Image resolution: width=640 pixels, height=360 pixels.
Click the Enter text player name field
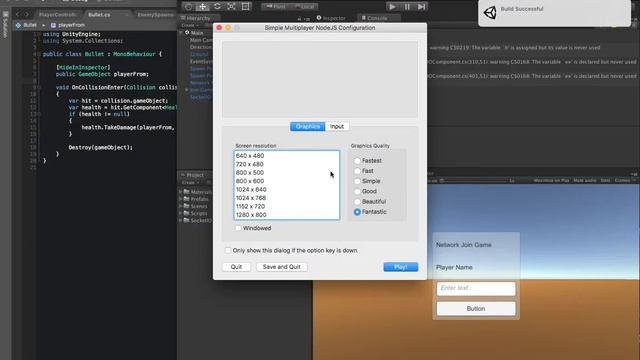476,288
